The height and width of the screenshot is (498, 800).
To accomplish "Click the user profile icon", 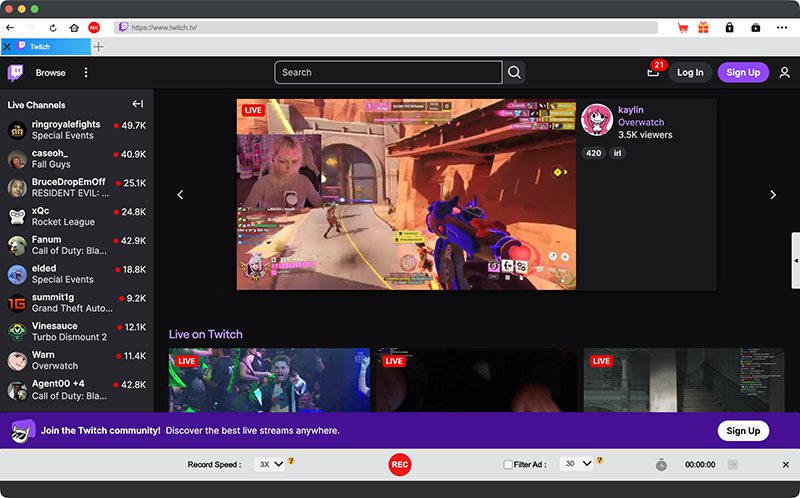I will 784,72.
